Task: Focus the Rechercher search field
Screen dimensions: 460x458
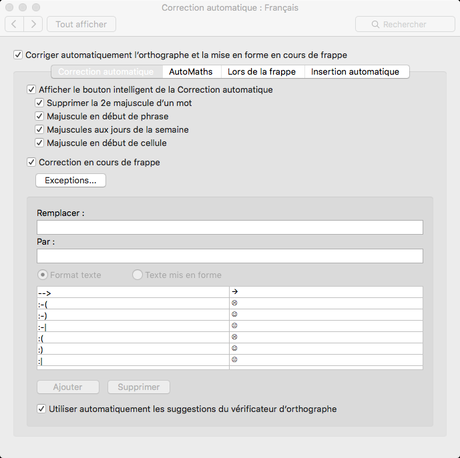Action: point(405,24)
